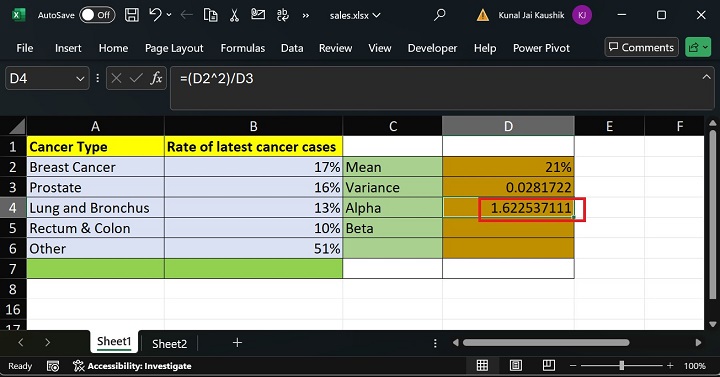
Task: Open the View tab
Action: coord(380,48)
